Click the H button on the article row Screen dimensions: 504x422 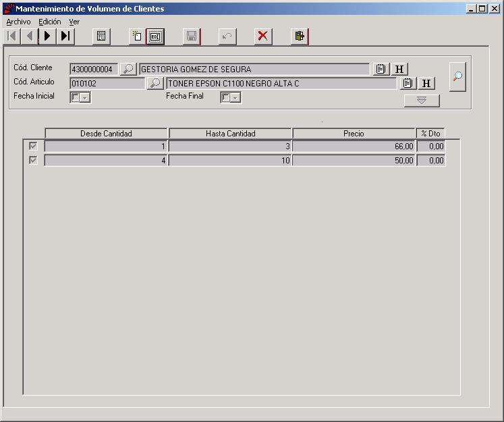click(426, 83)
